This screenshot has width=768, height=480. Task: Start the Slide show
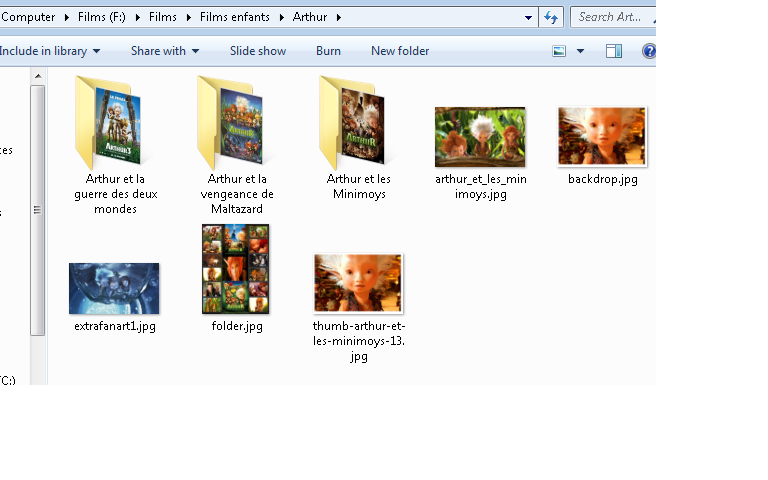pyautogui.click(x=258, y=51)
